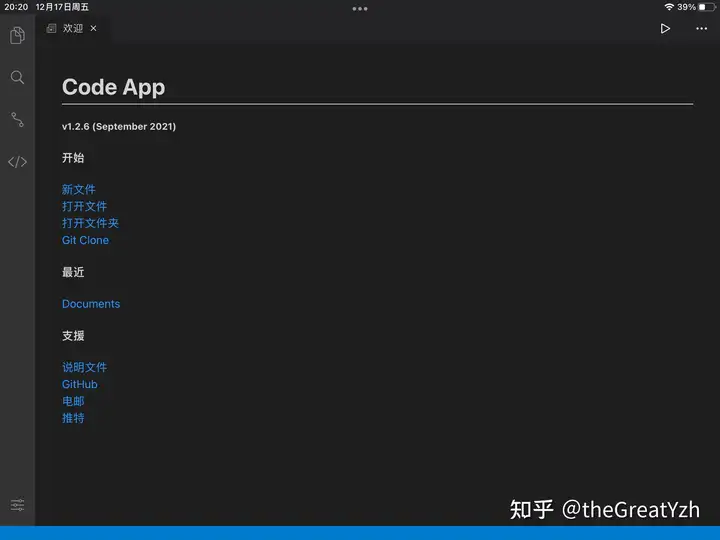Open the editor more options ellipsis
Image resolution: width=720 pixels, height=540 pixels.
pyautogui.click(x=701, y=28)
